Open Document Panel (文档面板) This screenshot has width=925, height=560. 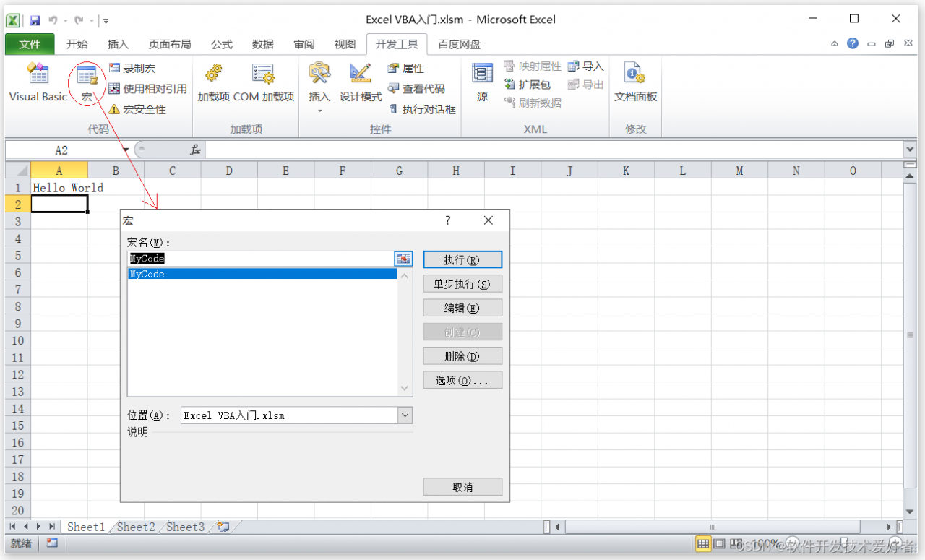(636, 82)
